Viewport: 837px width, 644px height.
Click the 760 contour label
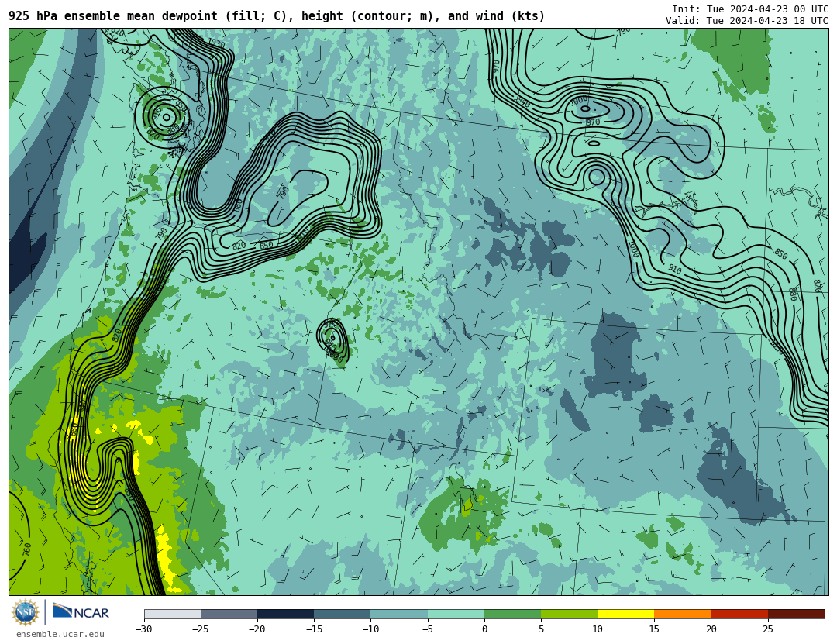[x=26, y=549]
